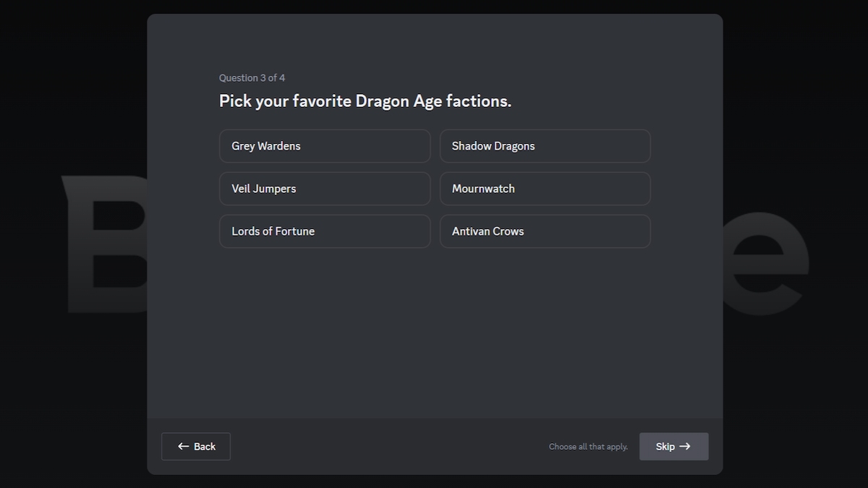Toggle Grey Wardens selection off again
868x488 pixels.
pyautogui.click(x=324, y=145)
